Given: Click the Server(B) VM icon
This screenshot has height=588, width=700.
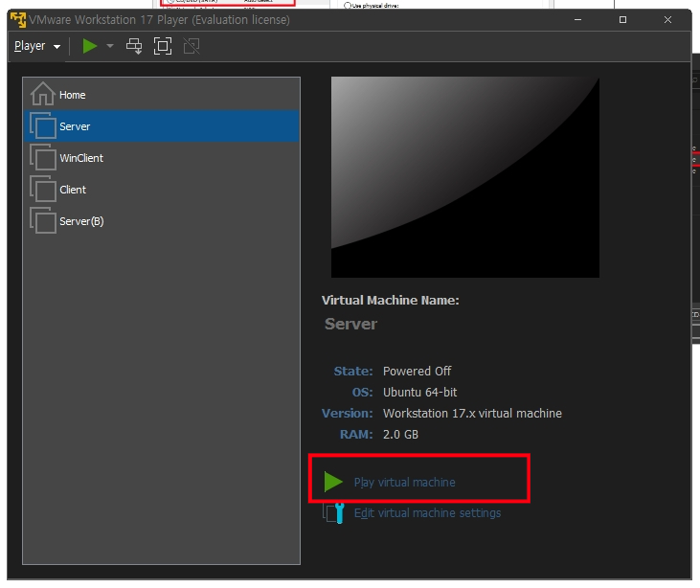Looking at the screenshot, I should (43, 220).
